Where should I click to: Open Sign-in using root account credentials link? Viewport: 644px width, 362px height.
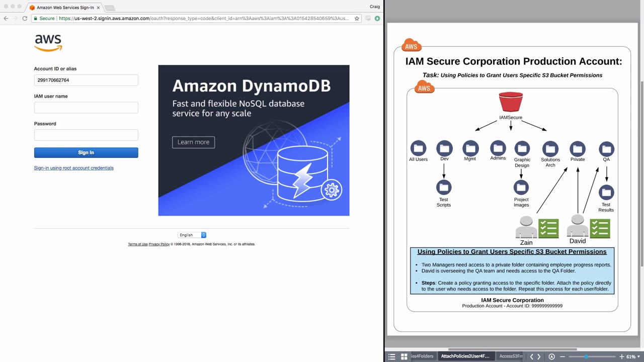74,168
